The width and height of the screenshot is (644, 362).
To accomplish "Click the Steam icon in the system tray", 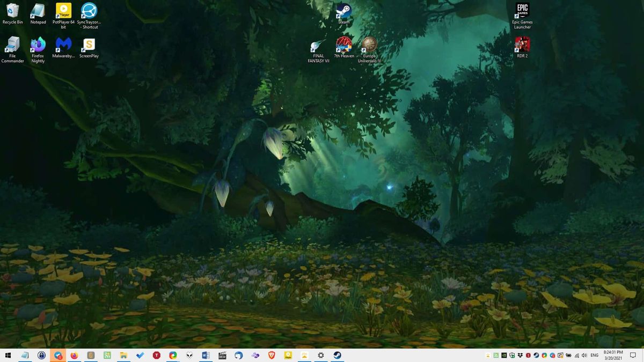I will point(536,355).
